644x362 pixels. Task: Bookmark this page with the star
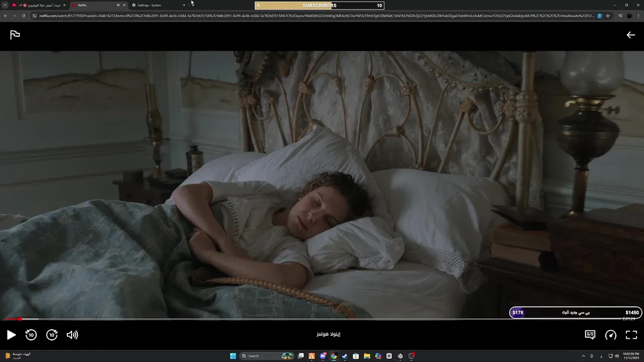[x=608, y=16]
